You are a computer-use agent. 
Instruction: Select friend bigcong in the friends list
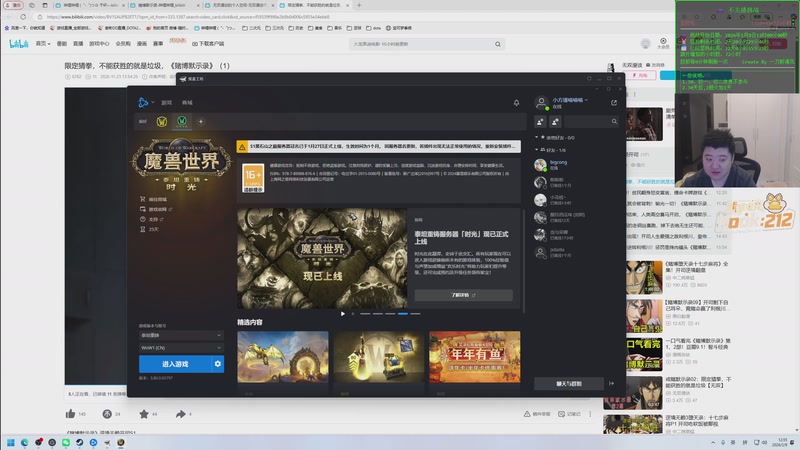tap(576, 165)
